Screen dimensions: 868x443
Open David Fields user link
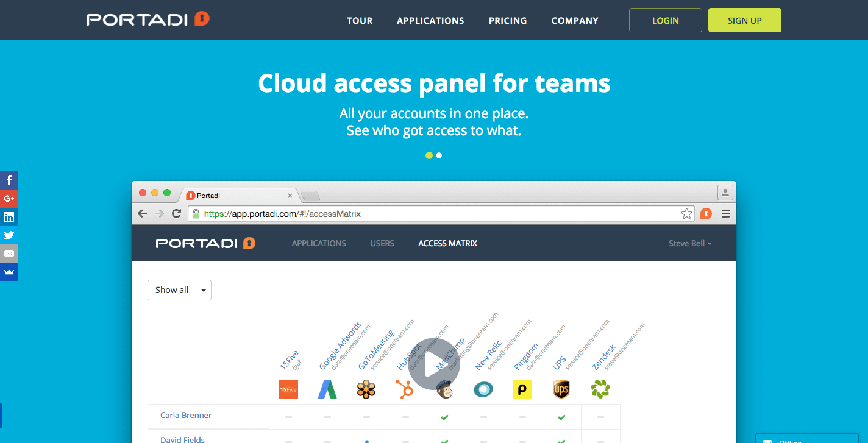pos(182,439)
